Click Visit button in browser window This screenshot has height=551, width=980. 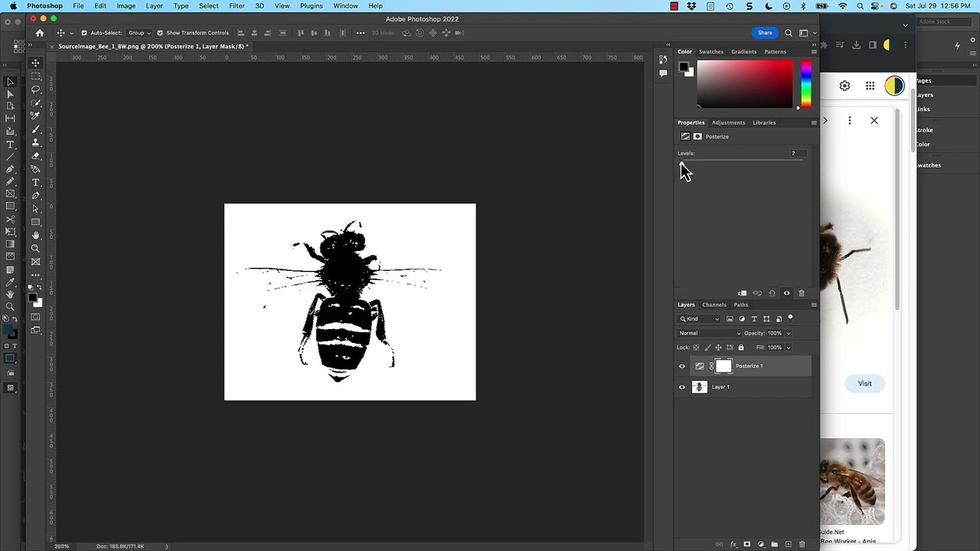click(x=864, y=383)
